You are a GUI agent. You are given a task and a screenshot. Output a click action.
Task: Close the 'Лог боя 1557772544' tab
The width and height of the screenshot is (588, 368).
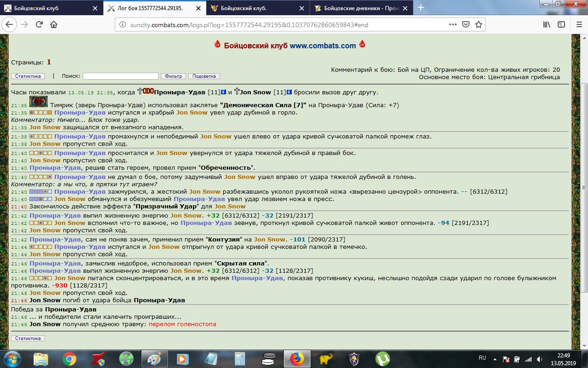(198, 8)
